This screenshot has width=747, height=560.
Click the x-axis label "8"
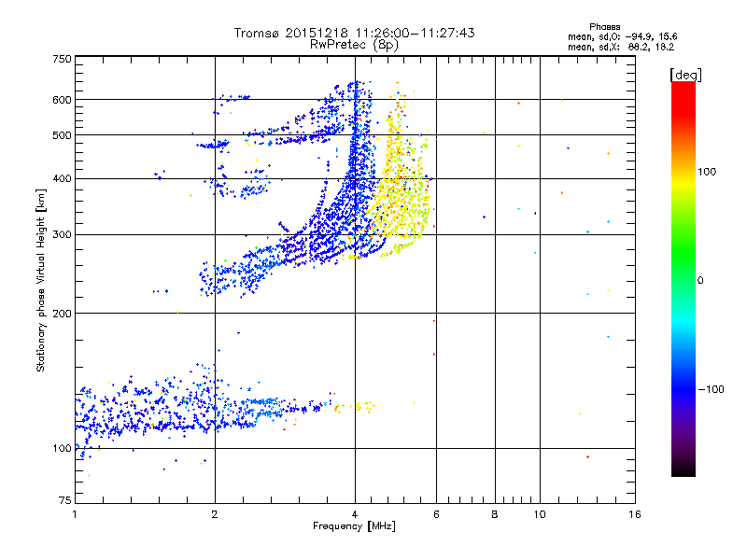pyautogui.click(x=495, y=514)
